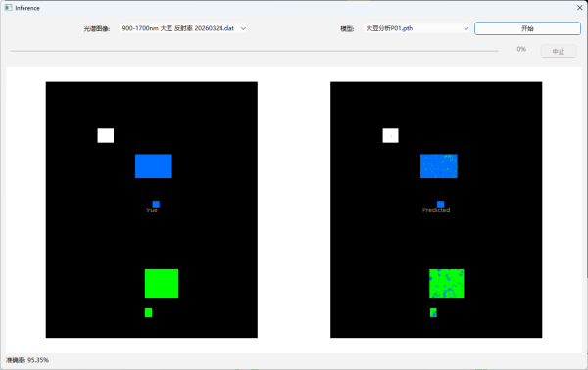Open the model dropdown showing 大豆分析P01.pth

tap(416, 28)
